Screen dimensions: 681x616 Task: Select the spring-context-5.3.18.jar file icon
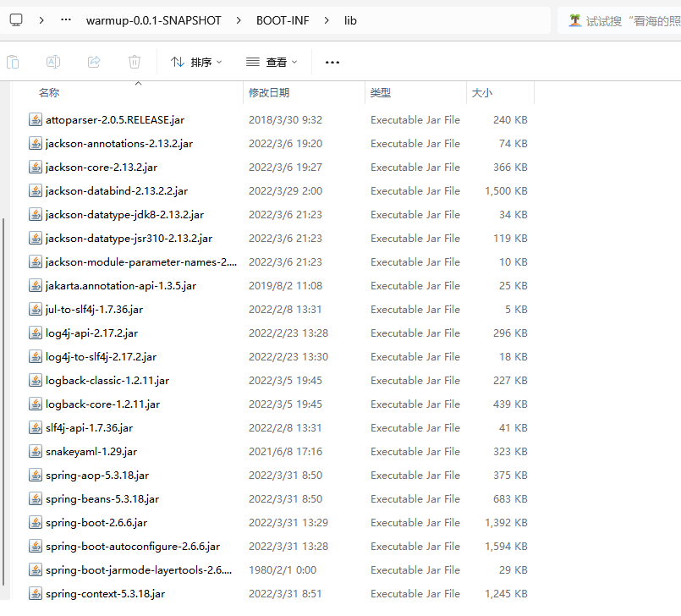pos(36,593)
